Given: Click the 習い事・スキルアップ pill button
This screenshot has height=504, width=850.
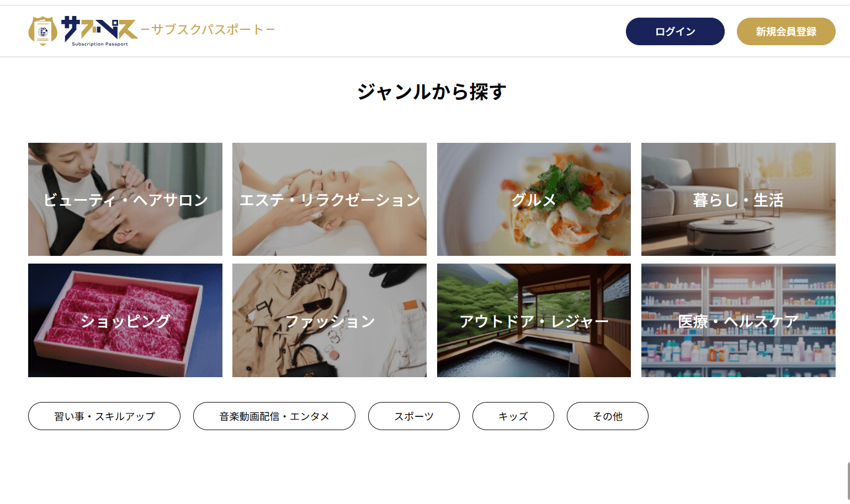Looking at the screenshot, I should click(x=104, y=416).
